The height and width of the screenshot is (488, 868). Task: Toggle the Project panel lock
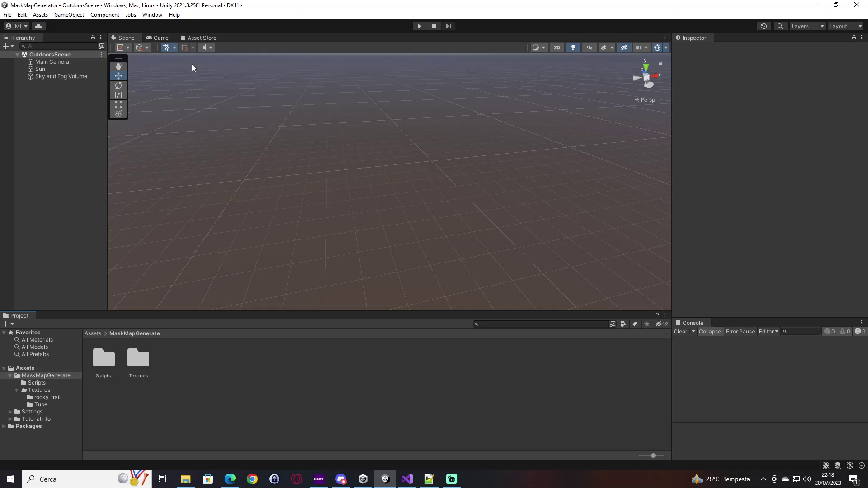(657, 315)
